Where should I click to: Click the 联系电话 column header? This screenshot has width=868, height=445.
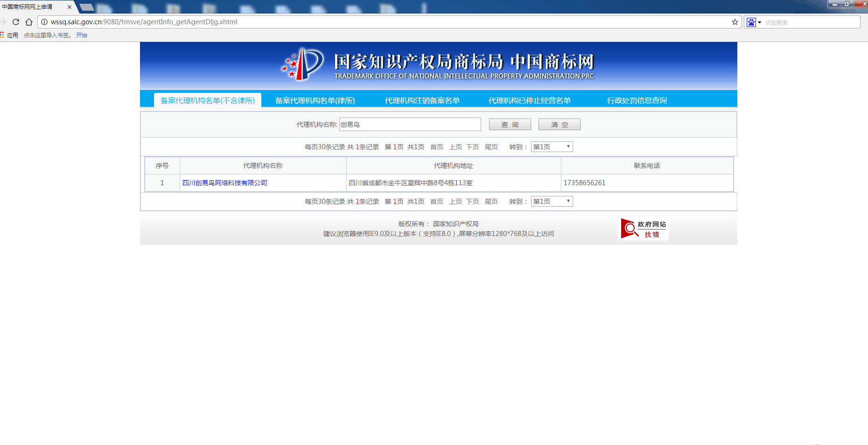[x=647, y=166]
